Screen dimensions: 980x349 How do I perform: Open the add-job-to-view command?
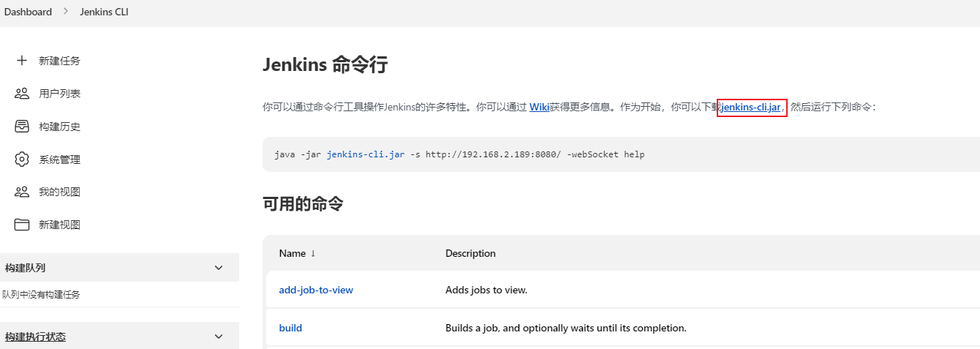[x=316, y=290]
